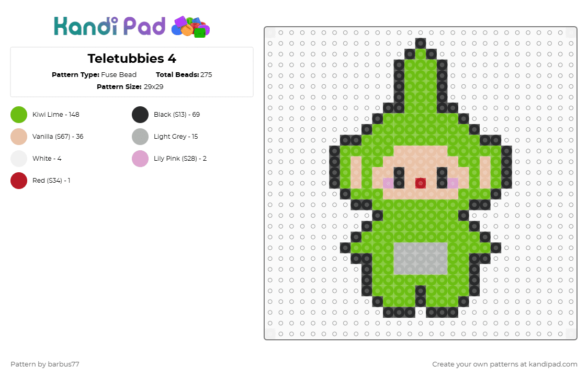
Task: Click the 'Pattern by barbus77' credit
Action: pyautogui.click(x=45, y=364)
